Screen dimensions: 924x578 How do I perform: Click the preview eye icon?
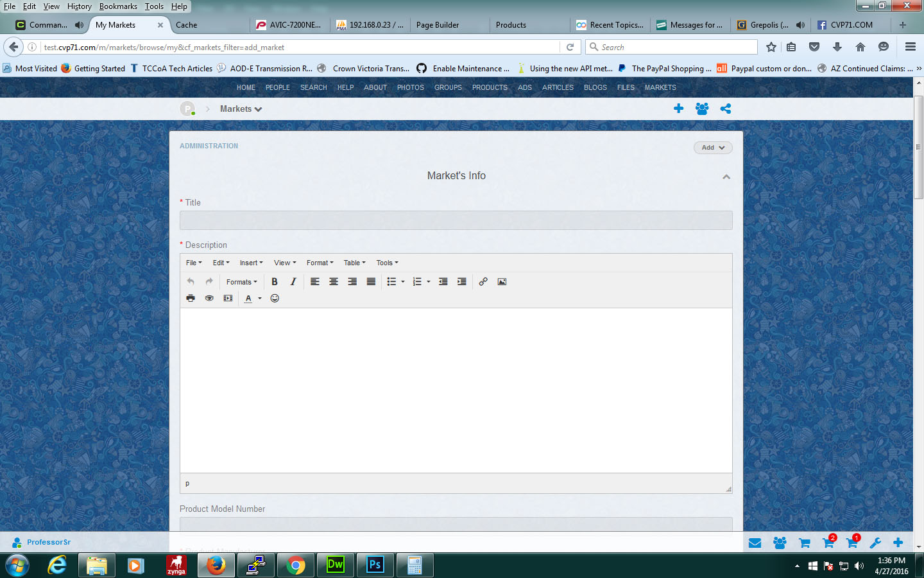(x=209, y=299)
